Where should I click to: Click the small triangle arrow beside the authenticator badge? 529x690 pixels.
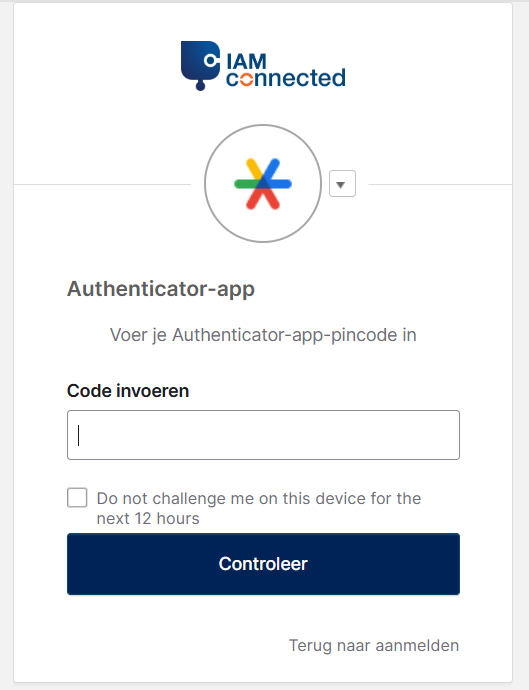340,185
